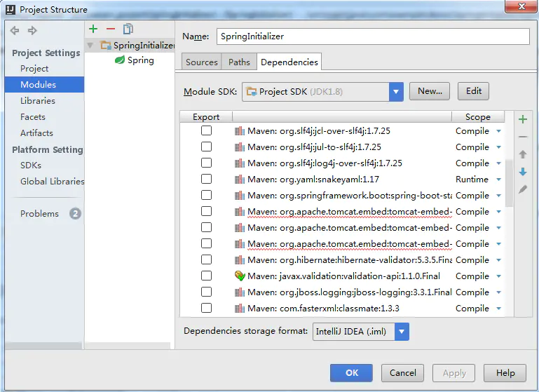
Task: Click the Name input field
Action: [x=373, y=36]
